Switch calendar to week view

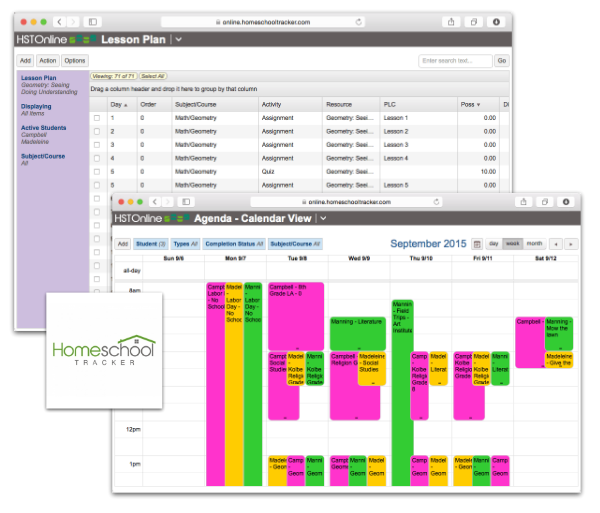click(513, 243)
